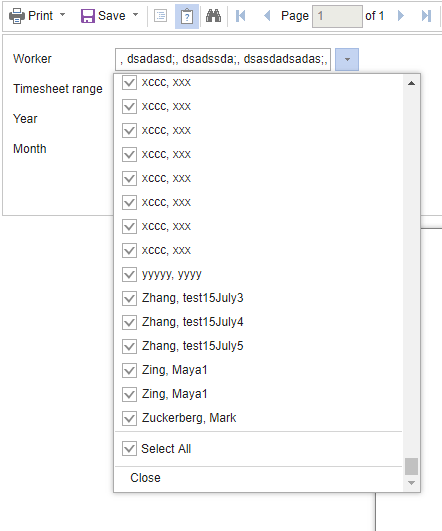Uncheck 'Zhang, test15July4' checkbox
Viewport: 442px width, 531px height.
(129, 322)
